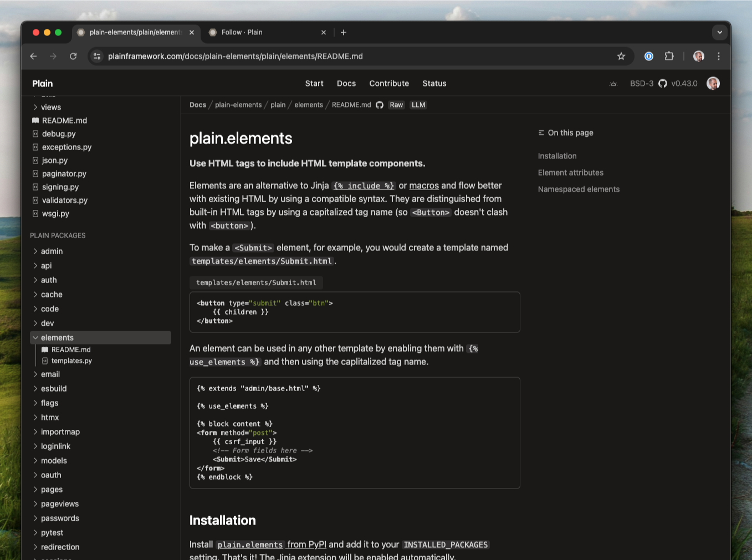Jump to Namespaced elements section
The height and width of the screenshot is (560, 752).
579,189
